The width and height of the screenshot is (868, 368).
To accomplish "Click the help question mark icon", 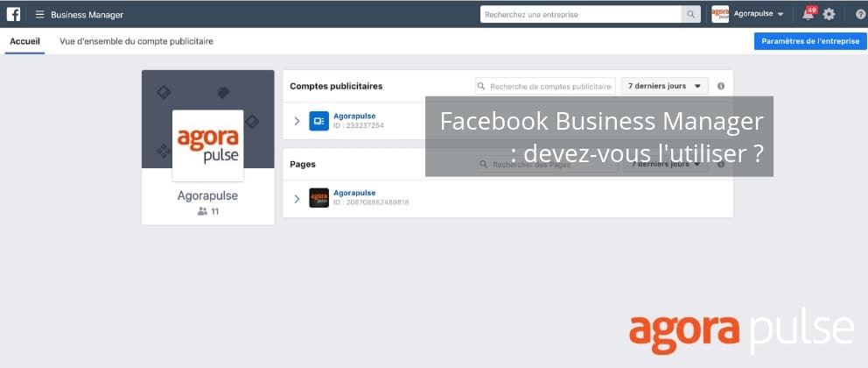I will [860, 14].
